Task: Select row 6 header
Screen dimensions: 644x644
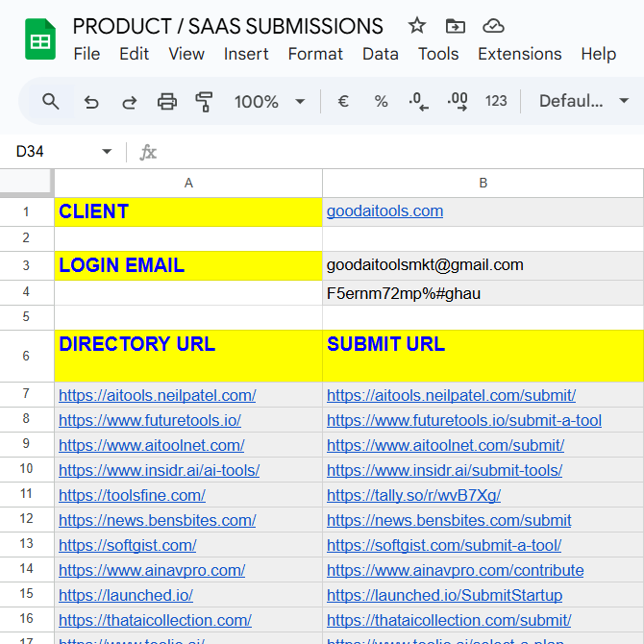Action: coord(27,356)
